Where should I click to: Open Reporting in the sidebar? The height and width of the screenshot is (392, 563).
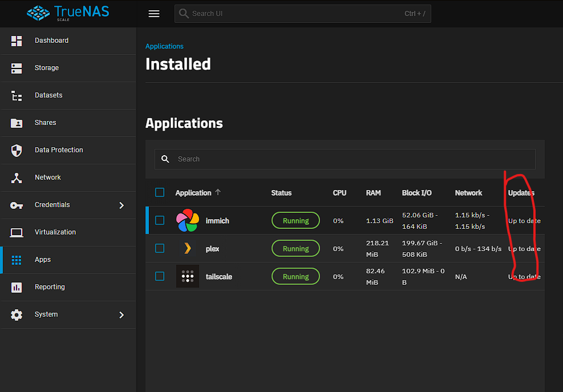(68, 287)
